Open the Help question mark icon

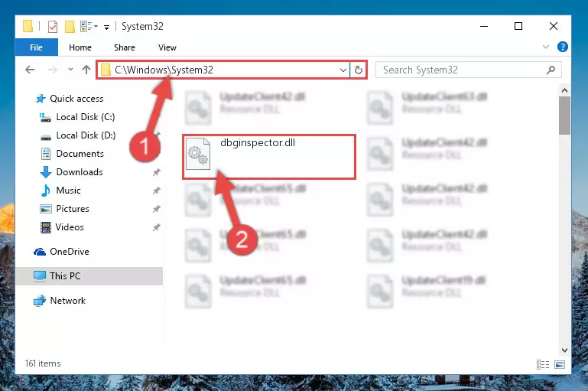coord(563,47)
